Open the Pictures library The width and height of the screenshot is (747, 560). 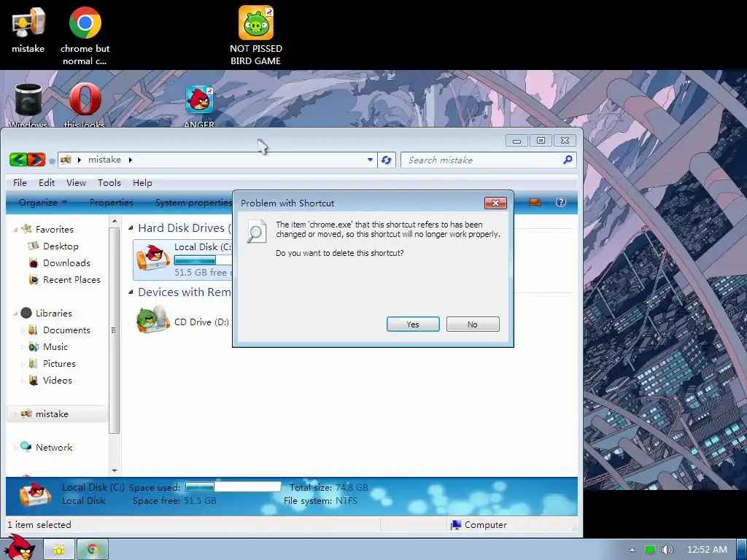point(59,363)
